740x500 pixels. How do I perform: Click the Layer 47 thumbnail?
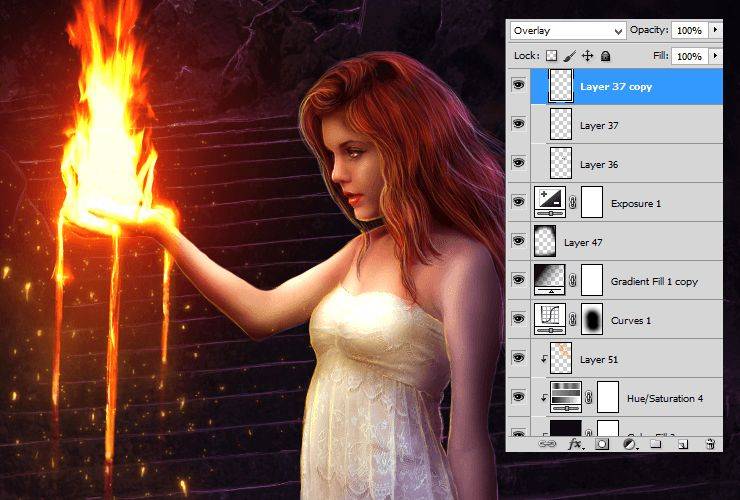pyautogui.click(x=545, y=241)
